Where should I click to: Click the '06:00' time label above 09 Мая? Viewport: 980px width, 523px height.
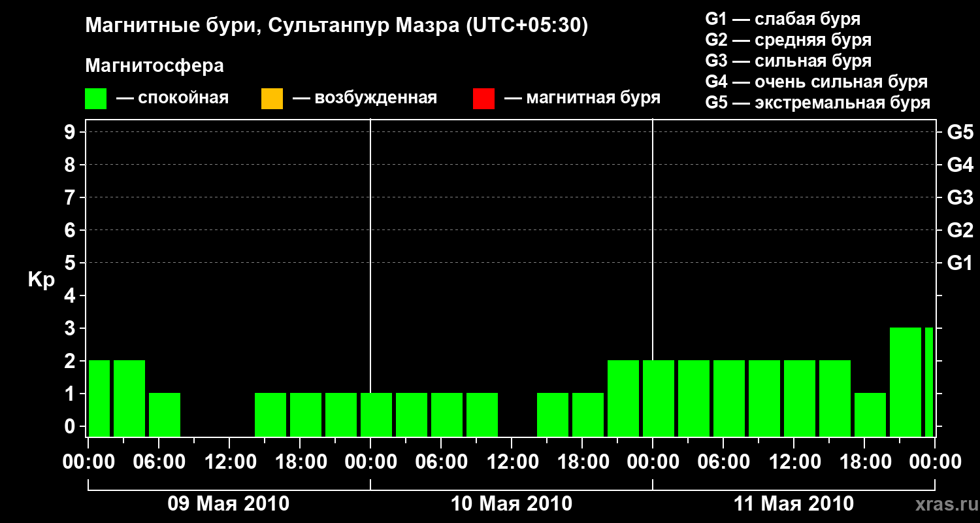coord(158,462)
